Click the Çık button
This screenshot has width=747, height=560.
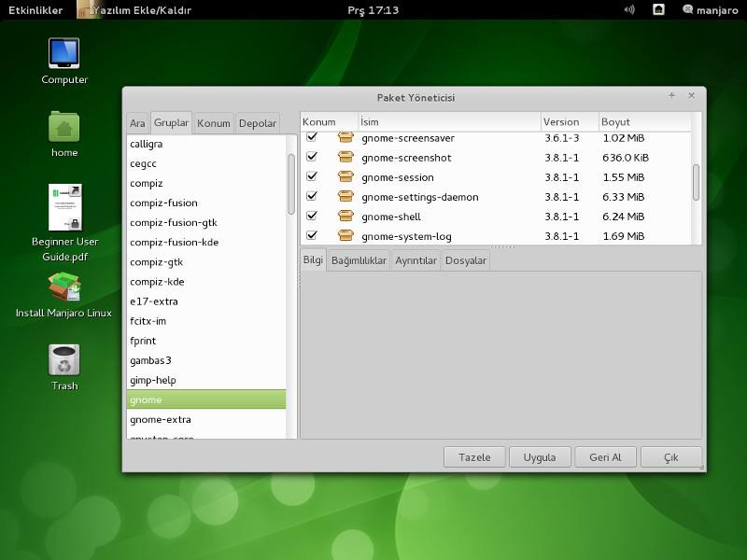(x=671, y=457)
